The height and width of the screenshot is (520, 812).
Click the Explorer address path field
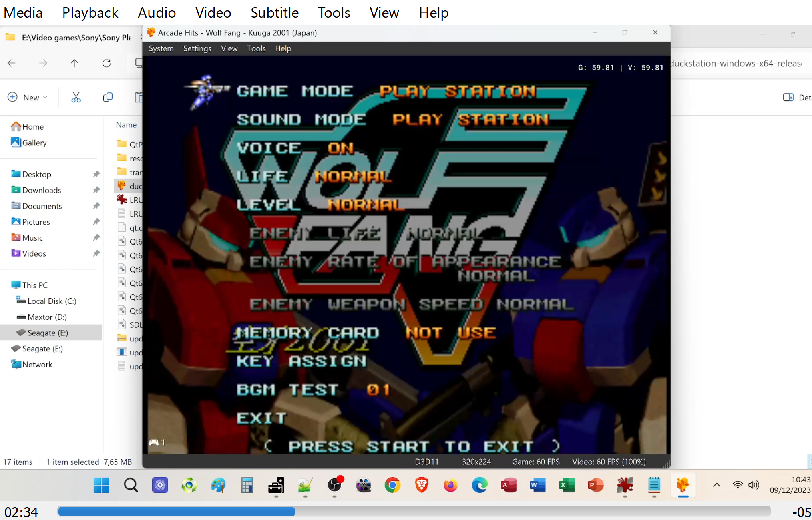(x=76, y=38)
